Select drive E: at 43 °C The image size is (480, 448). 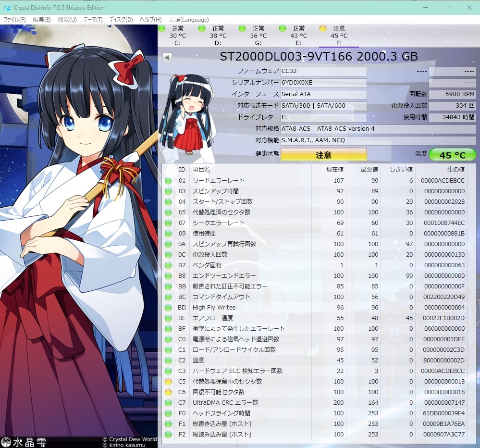283,29
